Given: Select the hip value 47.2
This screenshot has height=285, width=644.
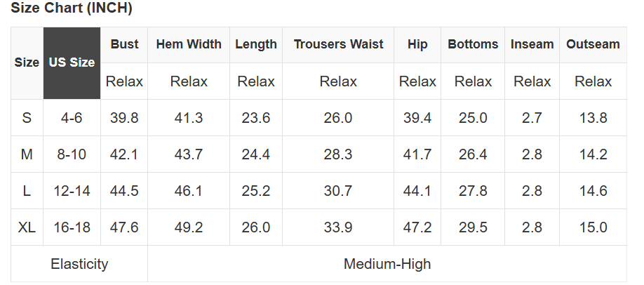Looking at the screenshot, I should click(x=417, y=227).
